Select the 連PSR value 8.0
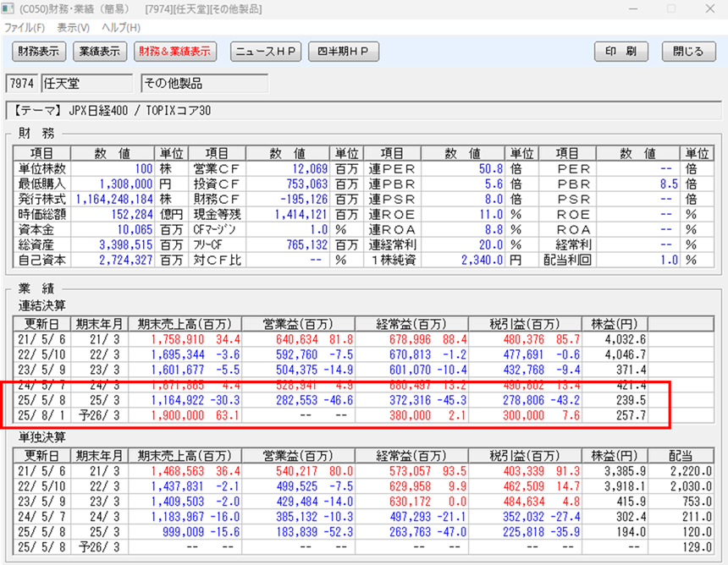Screen dimensions: 728x565 pyautogui.click(x=494, y=200)
